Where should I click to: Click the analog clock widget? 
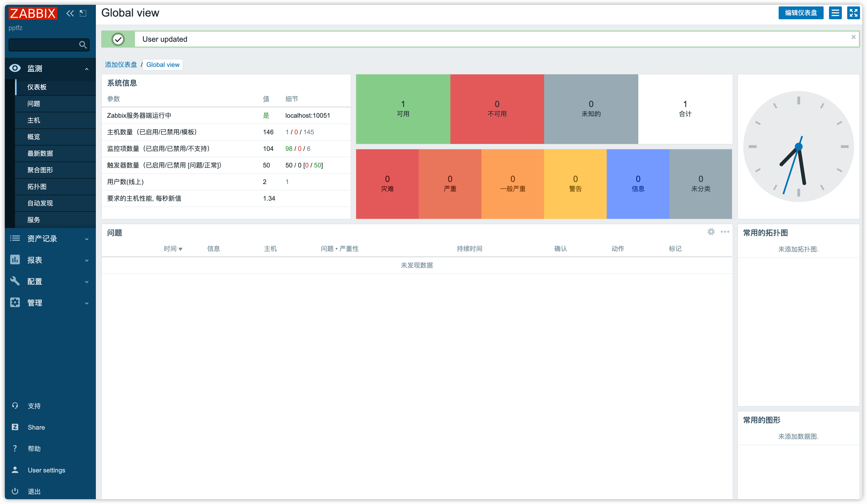coord(798,146)
